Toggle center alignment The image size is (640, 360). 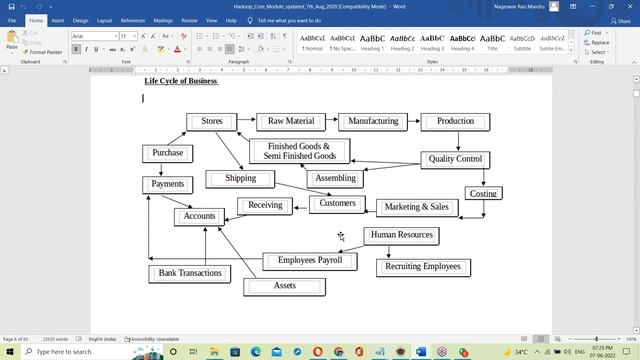(x=209, y=49)
